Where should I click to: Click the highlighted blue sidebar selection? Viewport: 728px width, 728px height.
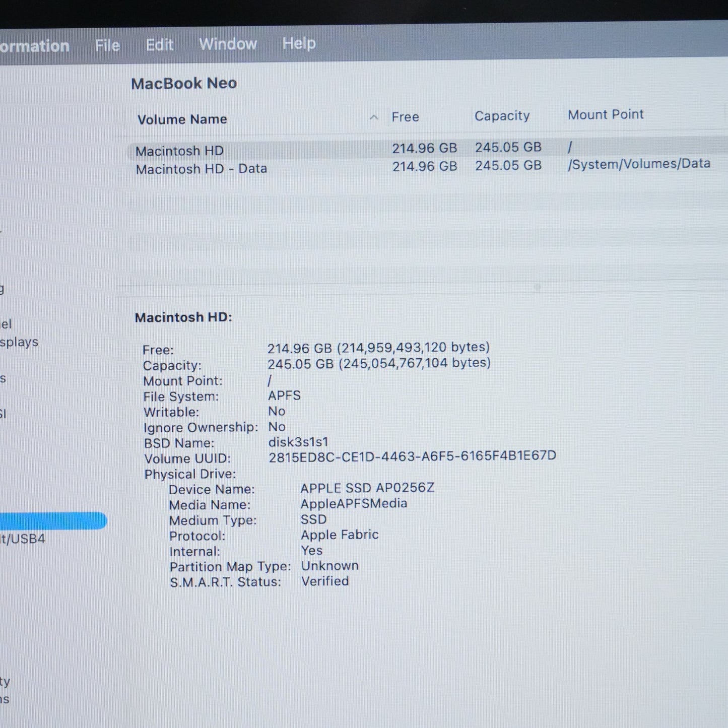click(x=53, y=521)
